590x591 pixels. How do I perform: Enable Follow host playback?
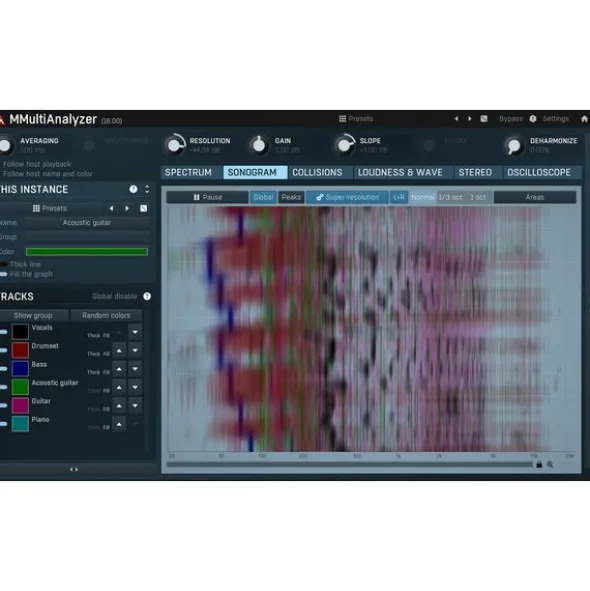tap(37, 164)
